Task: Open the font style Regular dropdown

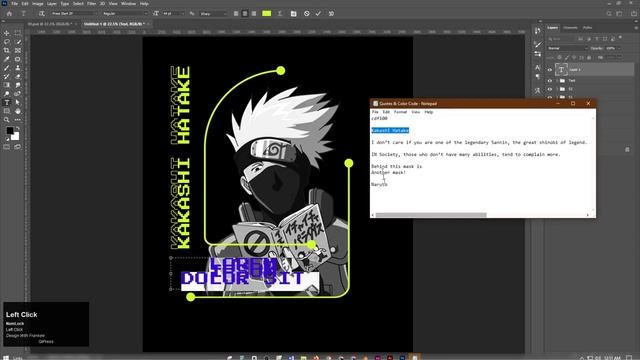Action: tap(124, 13)
